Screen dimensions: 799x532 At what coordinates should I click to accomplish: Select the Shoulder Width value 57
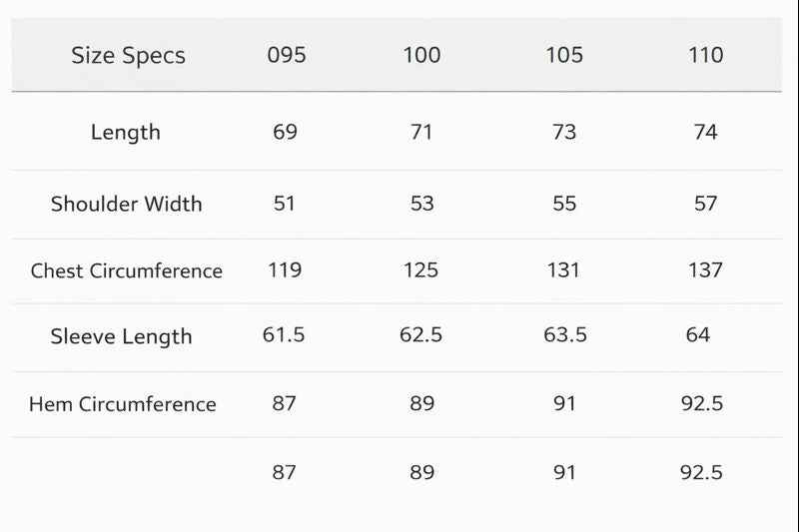pyautogui.click(x=705, y=204)
